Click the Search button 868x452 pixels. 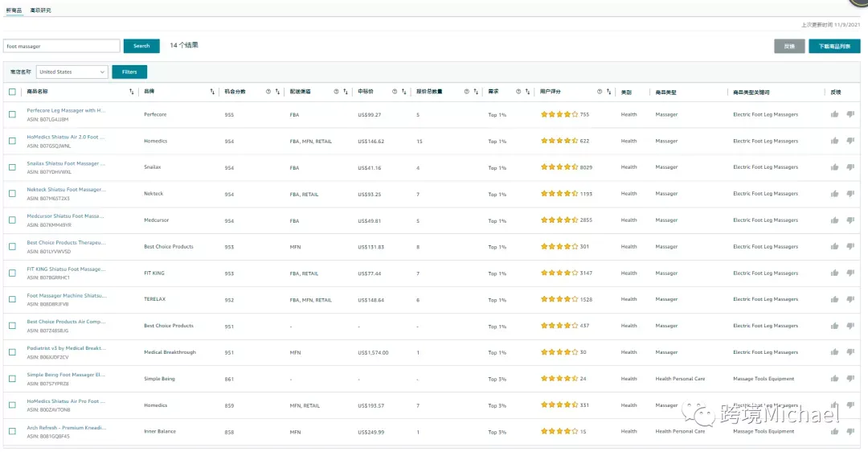click(141, 46)
